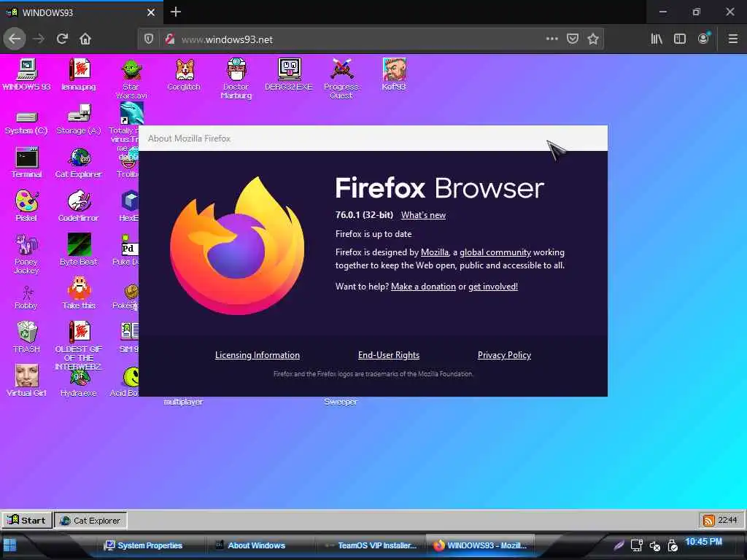The image size is (747, 560).
Task: Reload the page with the refresh button
Action: pos(63,39)
